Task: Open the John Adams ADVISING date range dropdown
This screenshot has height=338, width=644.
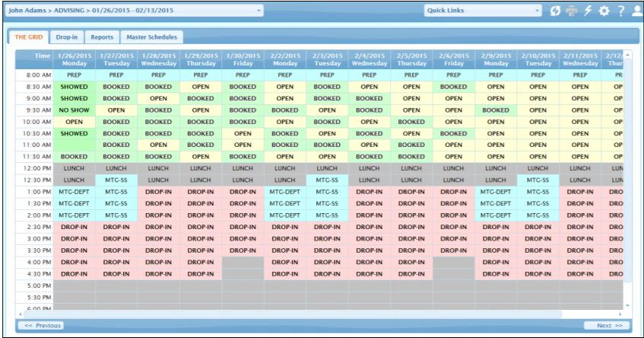Action: 134,11
